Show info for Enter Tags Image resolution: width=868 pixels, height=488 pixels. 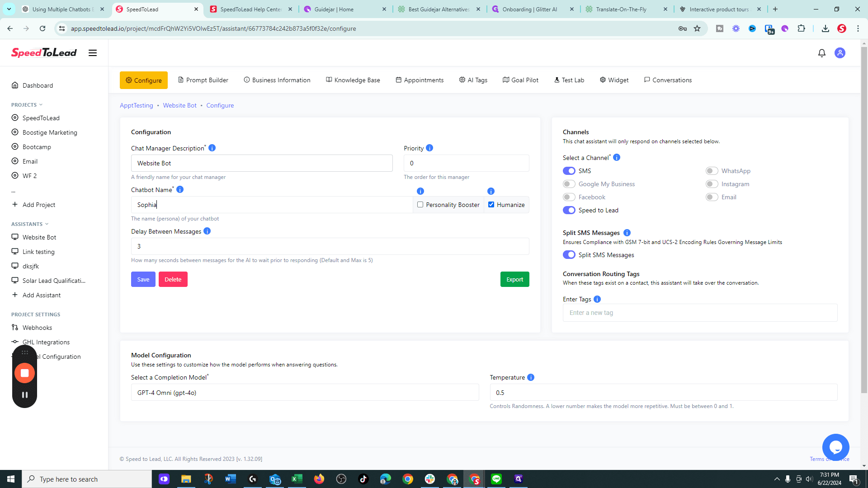(597, 299)
